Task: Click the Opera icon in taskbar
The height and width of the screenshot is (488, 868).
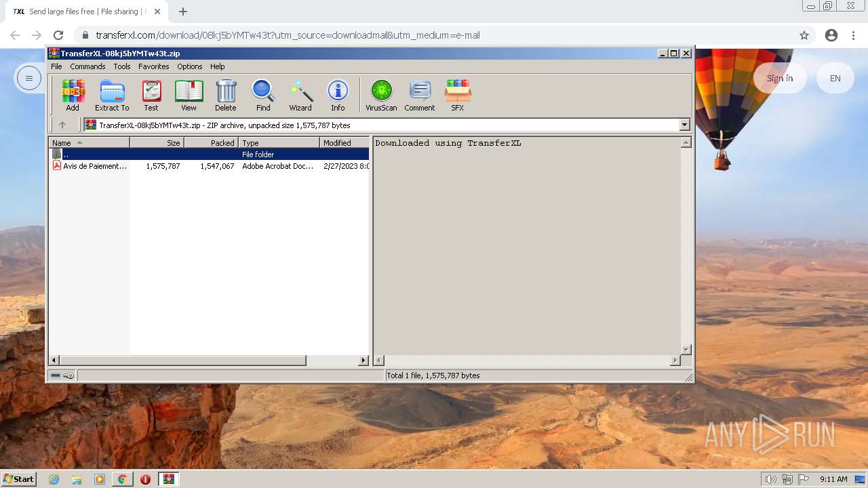Action: [145, 479]
